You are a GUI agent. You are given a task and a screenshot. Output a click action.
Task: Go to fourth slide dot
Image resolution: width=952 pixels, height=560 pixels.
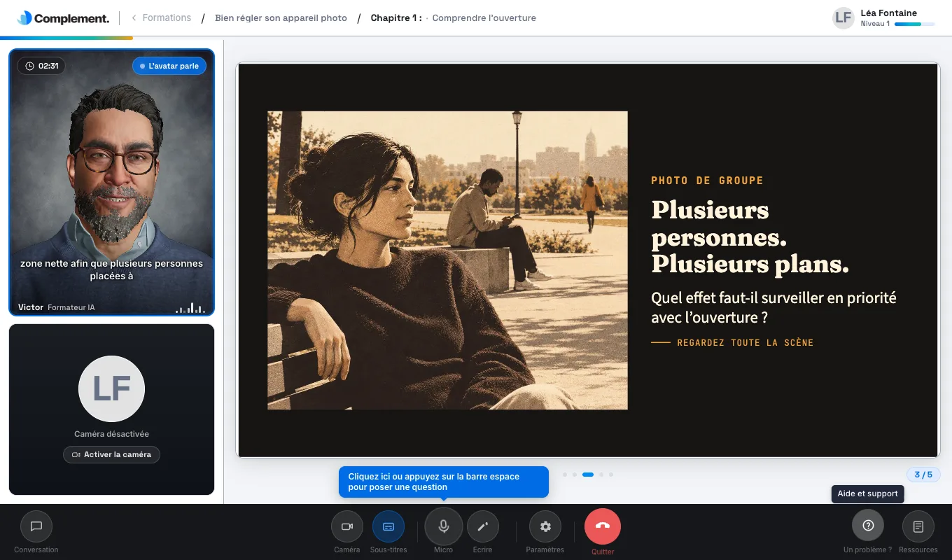[601, 475]
